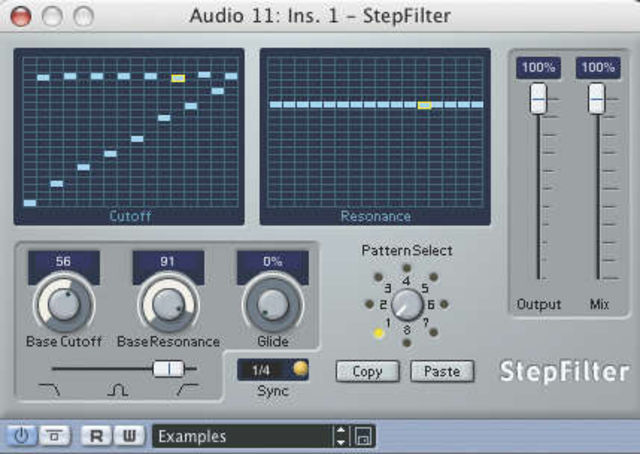Click the plugin power bypass button
This screenshot has width=640, height=454.
[x=21, y=436]
